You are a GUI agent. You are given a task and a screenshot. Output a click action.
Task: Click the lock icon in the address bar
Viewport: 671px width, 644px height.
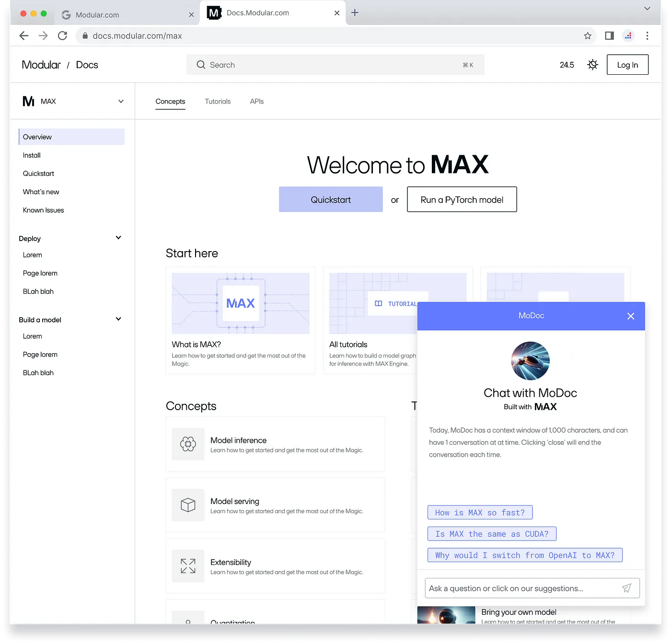tap(85, 36)
